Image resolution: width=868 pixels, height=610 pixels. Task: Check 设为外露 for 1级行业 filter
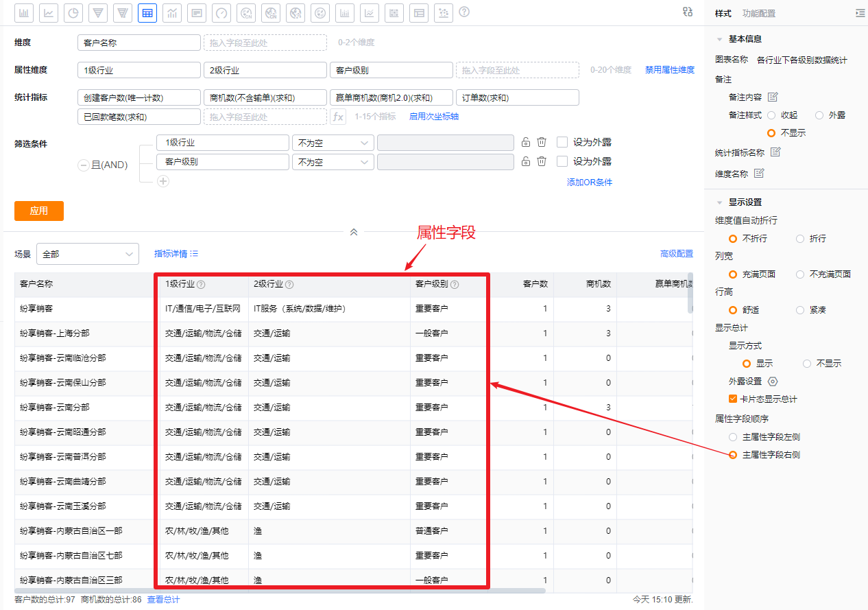click(x=562, y=143)
